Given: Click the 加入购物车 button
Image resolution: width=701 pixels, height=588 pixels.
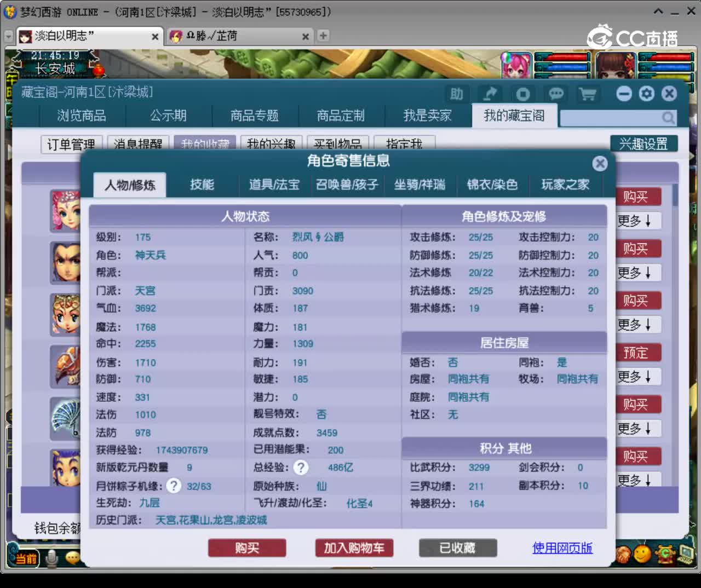Looking at the screenshot, I should click(354, 548).
